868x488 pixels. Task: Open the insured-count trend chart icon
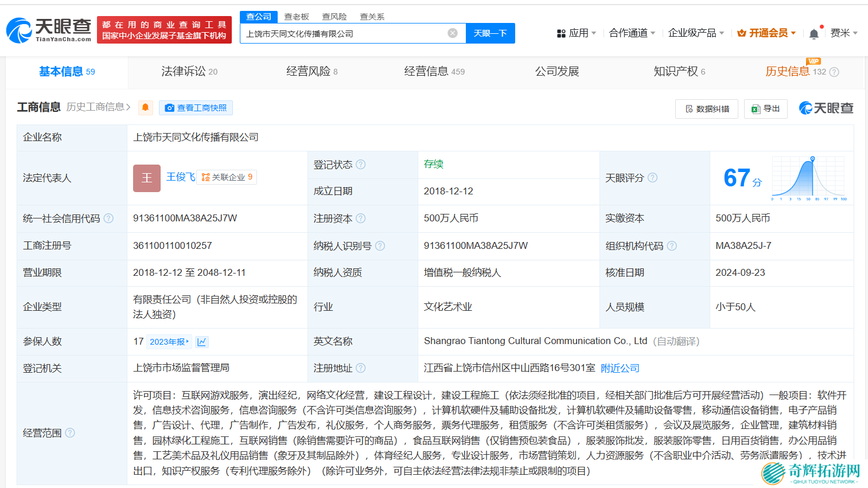(x=201, y=342)
